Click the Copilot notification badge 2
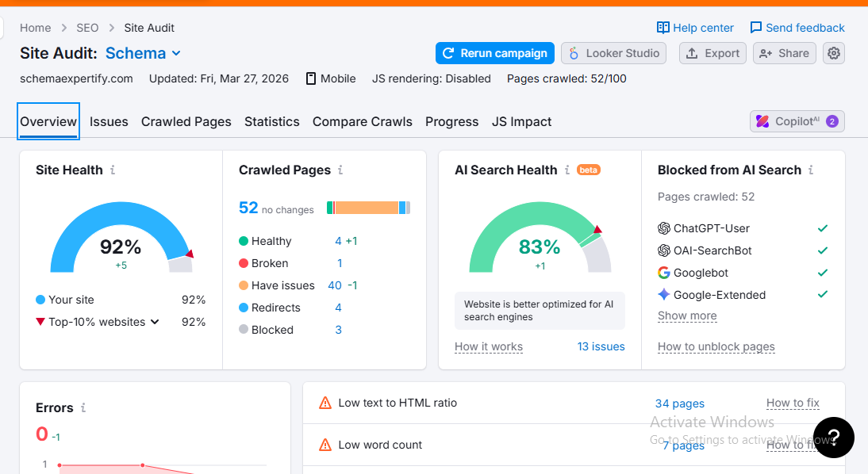The width and height of the screenshot is (868, 474). (x=832, y=121)
